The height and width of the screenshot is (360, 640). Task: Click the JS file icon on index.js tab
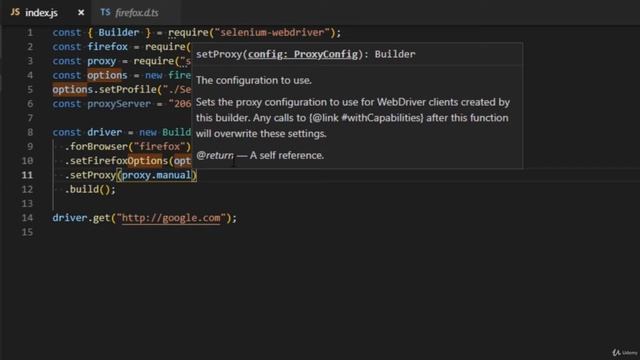point(16,12)
